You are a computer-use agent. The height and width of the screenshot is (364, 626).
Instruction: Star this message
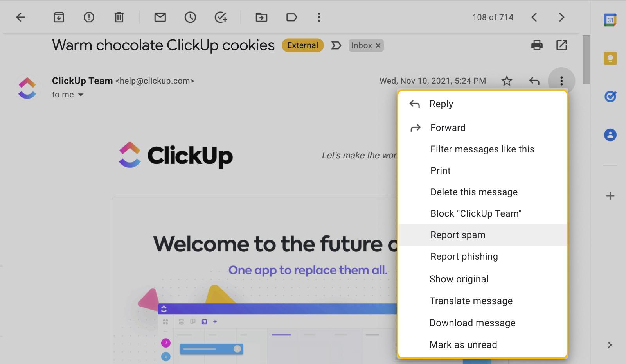(507, 81)
